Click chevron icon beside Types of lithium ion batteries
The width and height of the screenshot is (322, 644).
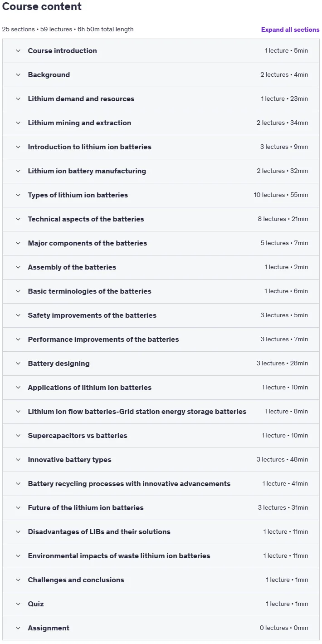pos(18,195)
